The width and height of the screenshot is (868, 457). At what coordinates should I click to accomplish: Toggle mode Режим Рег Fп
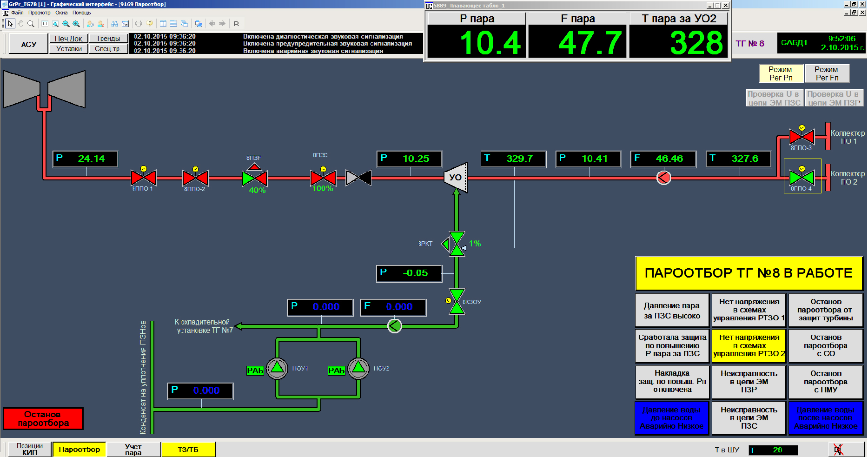827,73
